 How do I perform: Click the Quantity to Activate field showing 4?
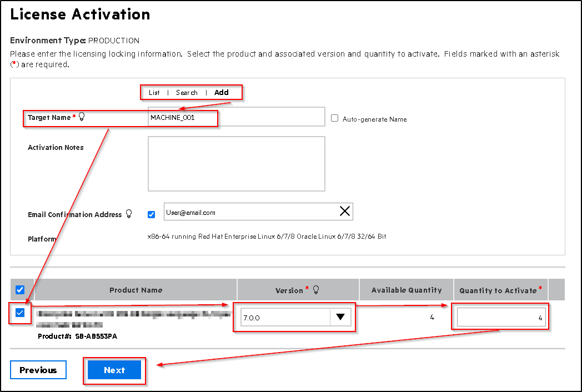pyautogui.click(x=500, y=316)
